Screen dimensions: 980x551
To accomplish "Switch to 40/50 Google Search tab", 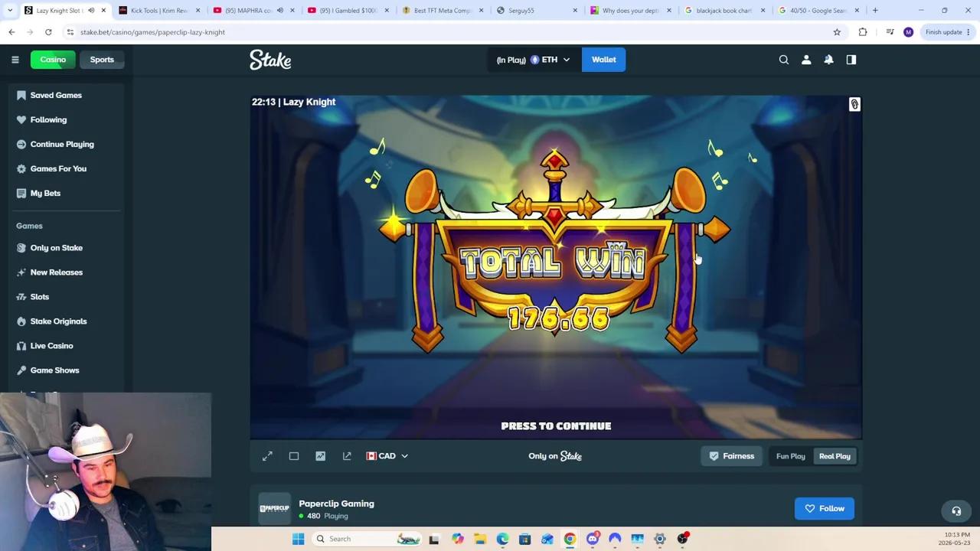I will (x=818, y=11).
